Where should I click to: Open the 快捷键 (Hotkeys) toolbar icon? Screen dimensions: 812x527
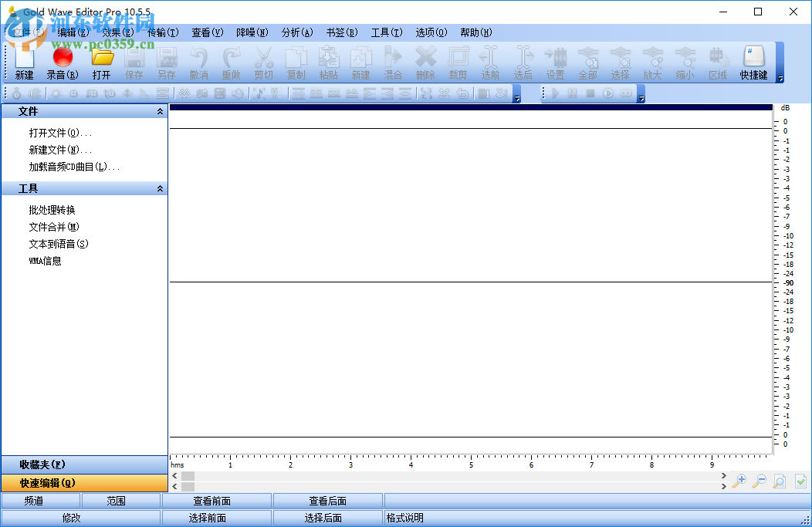(753, 62)
